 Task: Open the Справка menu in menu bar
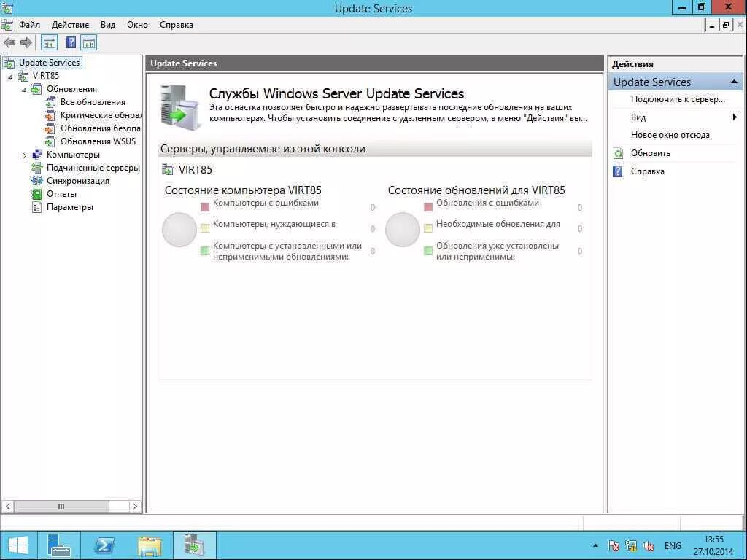177,25
